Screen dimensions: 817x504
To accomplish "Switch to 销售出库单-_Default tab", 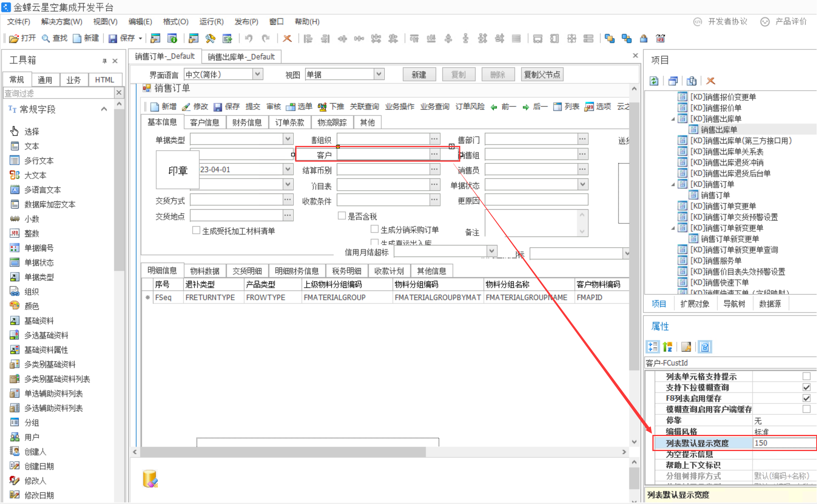I will (241, 57).
